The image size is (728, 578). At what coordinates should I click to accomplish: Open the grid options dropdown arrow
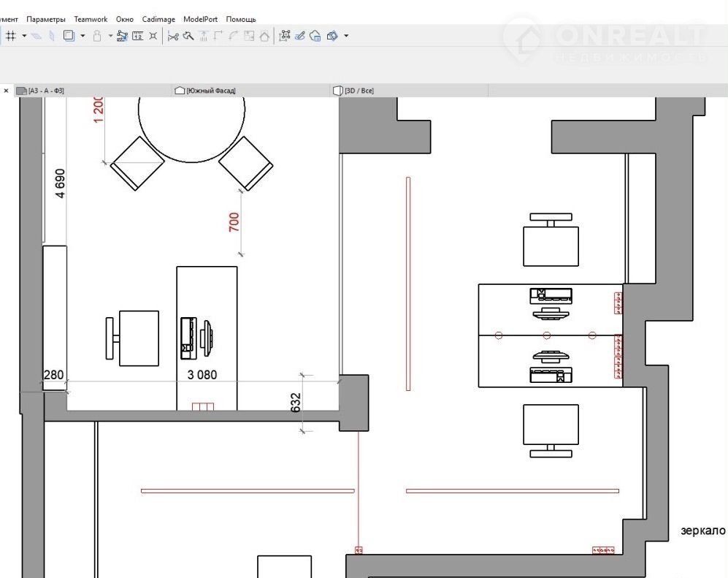(24, 35)
